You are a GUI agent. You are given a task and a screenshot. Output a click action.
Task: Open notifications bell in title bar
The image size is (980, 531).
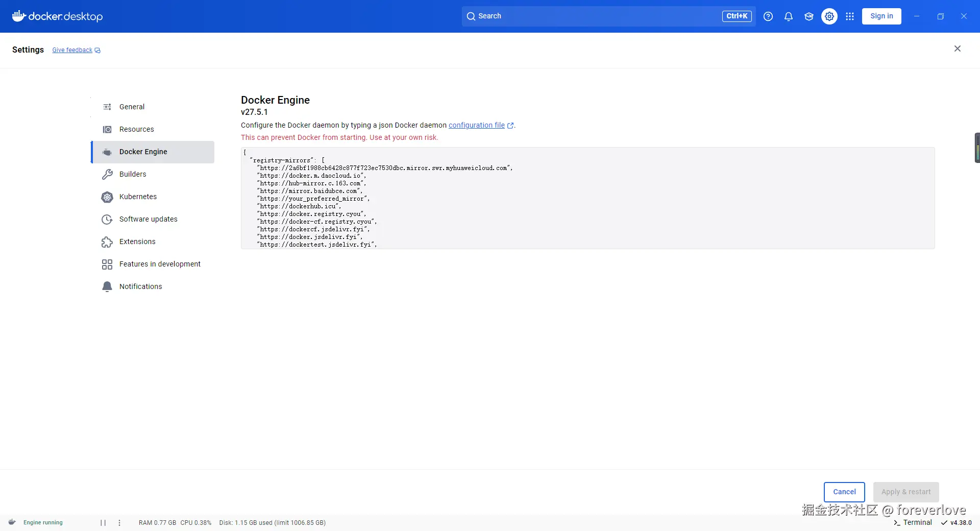(x=789, y=16)
